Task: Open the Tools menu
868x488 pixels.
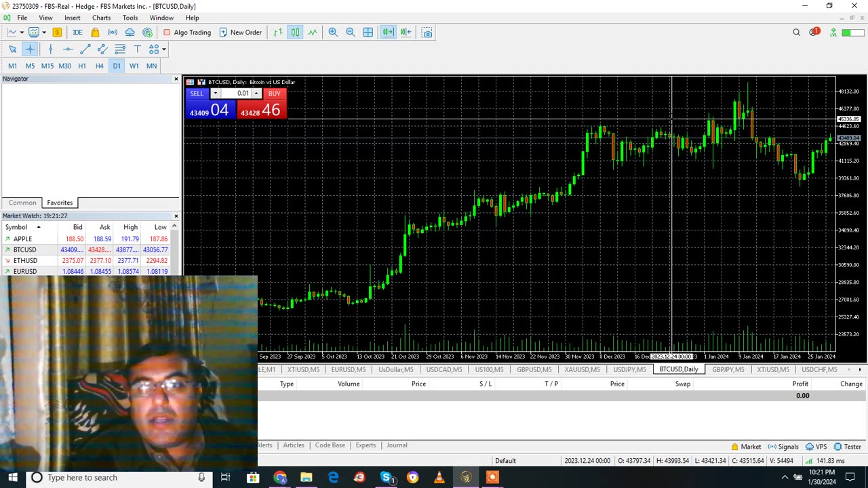Action: pos(130,18)
